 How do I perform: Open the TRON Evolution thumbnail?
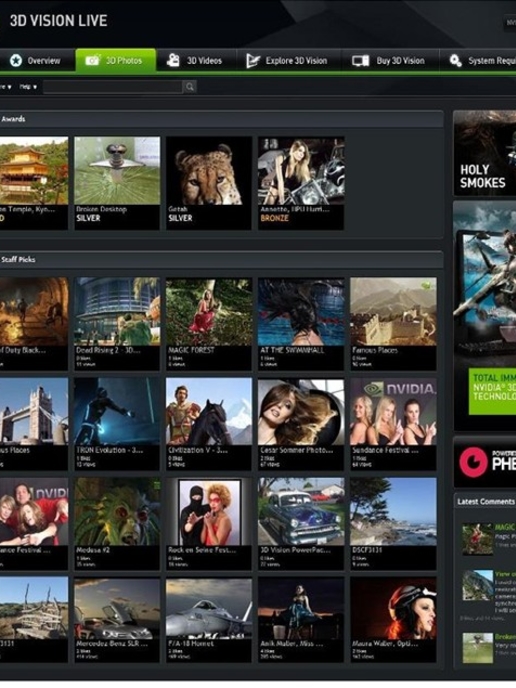click(x=117, y=412)
